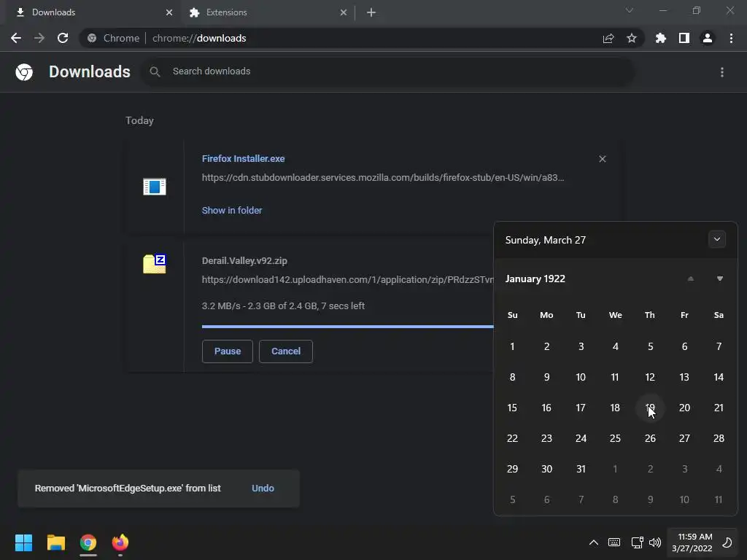The image size is (747, 560).
Task: Select January 15 in the calendar
Action: pyautogui.click(x=512, y=408)
